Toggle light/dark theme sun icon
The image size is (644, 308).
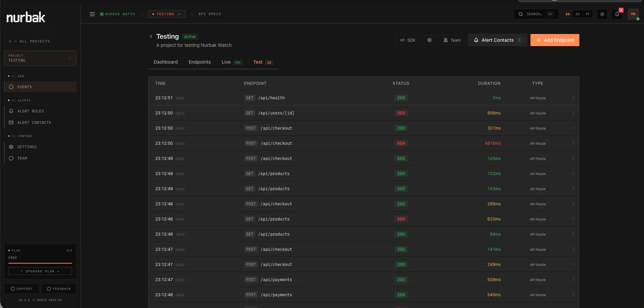[602, 14]
